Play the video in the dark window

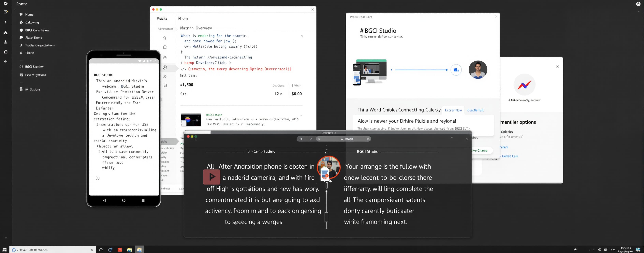(x=212, y=177)
